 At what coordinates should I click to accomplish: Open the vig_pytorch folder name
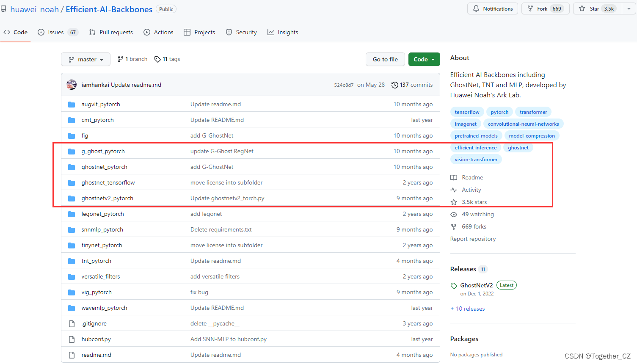tap(97, 292)
